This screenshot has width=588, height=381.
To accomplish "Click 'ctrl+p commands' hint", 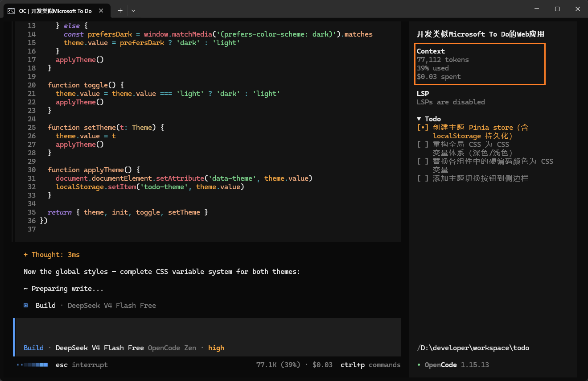I will [370, 365].
